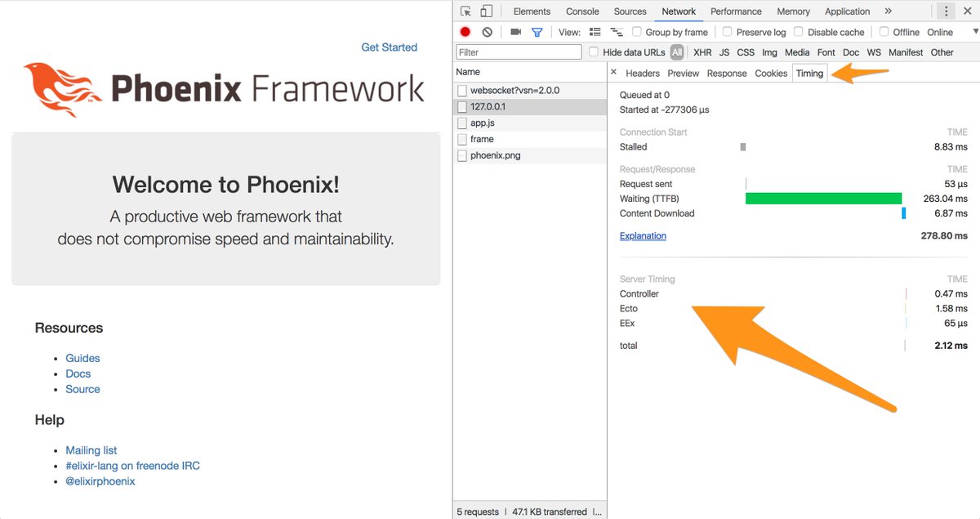Viewport: 980px width, 519px height.
Task: Filter requests by JS
Action: [724, 52]
